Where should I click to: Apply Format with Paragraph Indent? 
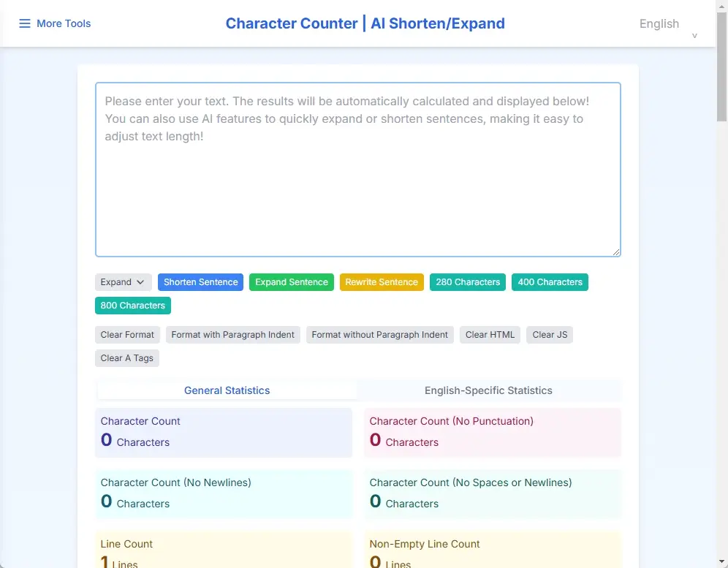click(232, 335)
